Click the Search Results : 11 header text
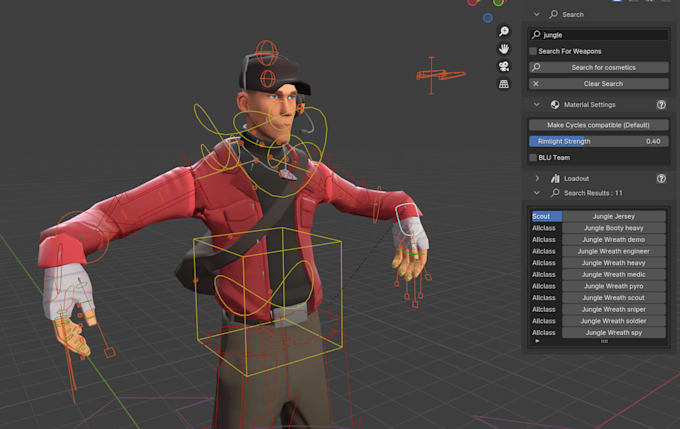 click(593, 193)
